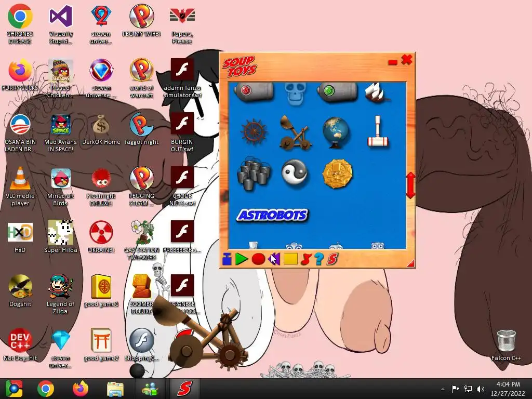The height and width of the screenshot is (399, 532).
Task: Click the green play button in Soup Toys
Action: coord(242,259)
